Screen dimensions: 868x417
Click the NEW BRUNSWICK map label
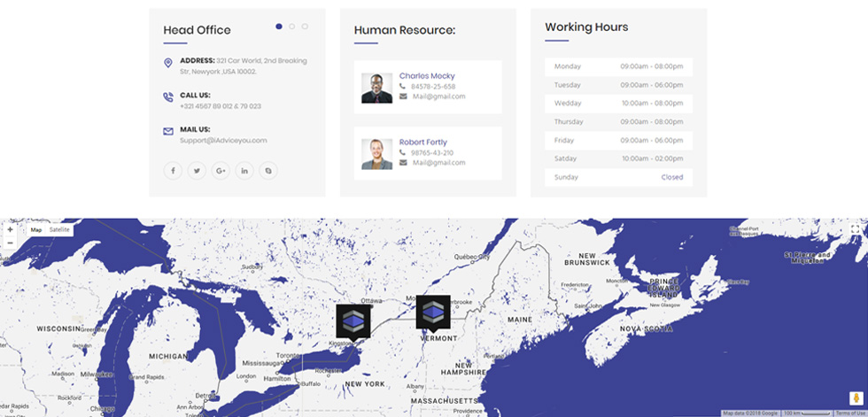tap(587, 259)
